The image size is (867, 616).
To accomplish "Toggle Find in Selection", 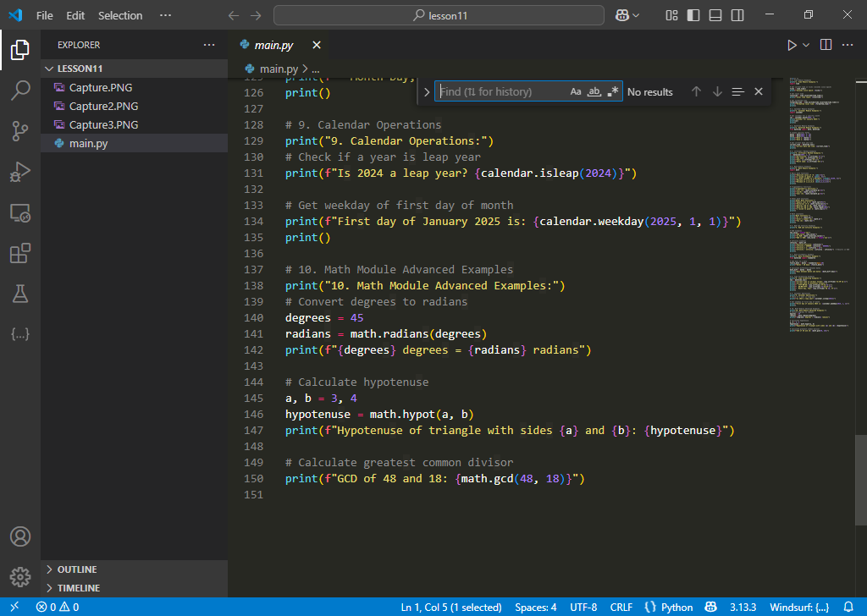I will 737,91.
